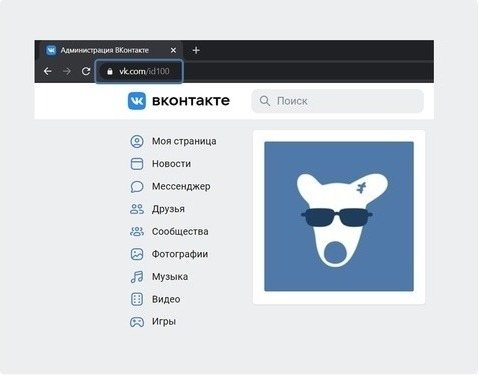
Task: Open a new tab with the plus button
Action: (196, 50)
